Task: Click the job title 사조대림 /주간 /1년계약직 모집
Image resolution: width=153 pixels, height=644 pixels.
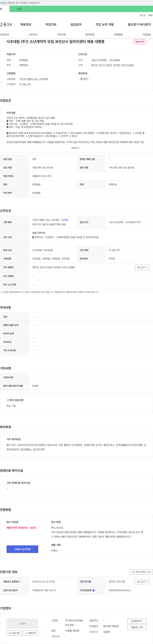Action: pos(56,42)
